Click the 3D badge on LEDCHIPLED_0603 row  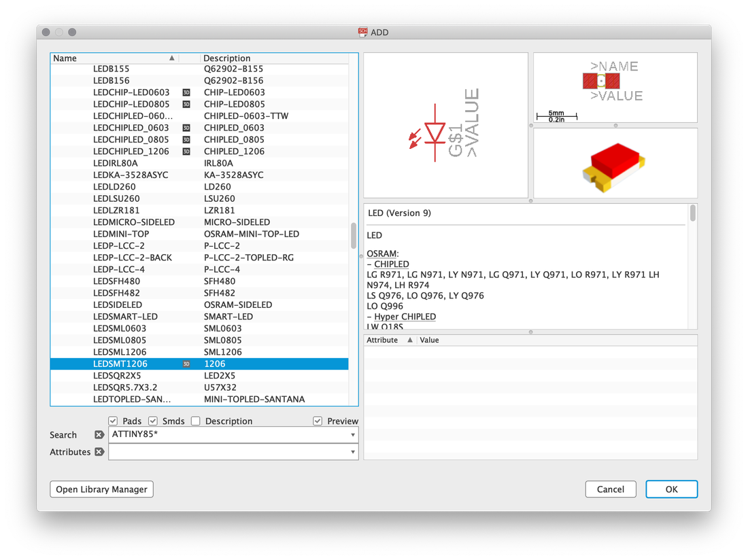click(186, 128)
